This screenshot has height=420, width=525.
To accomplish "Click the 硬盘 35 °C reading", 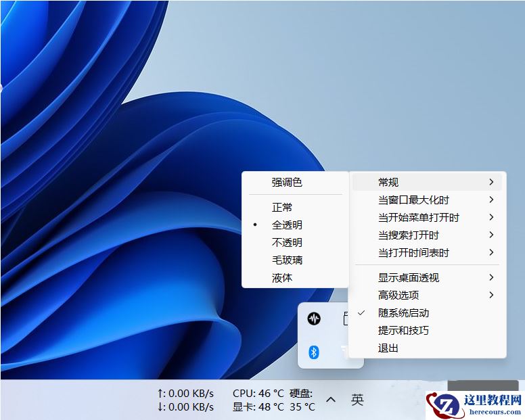I will tap(302, 400).
